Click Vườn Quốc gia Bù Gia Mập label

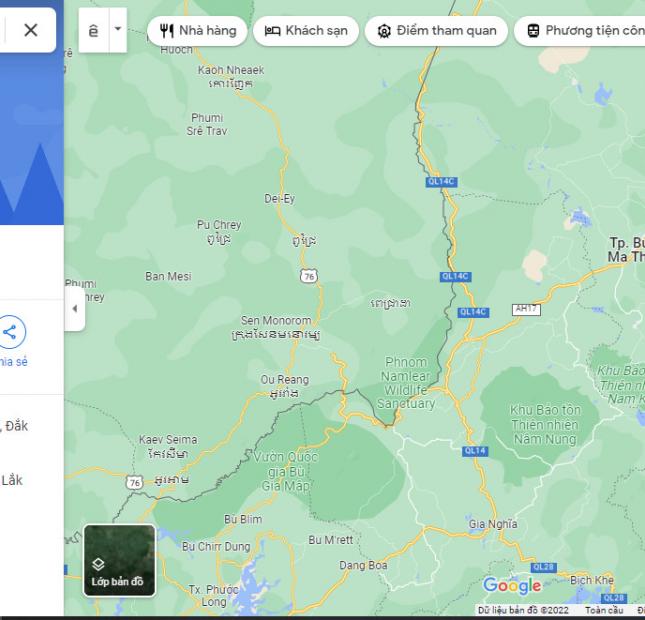click(x=285, y=471)
